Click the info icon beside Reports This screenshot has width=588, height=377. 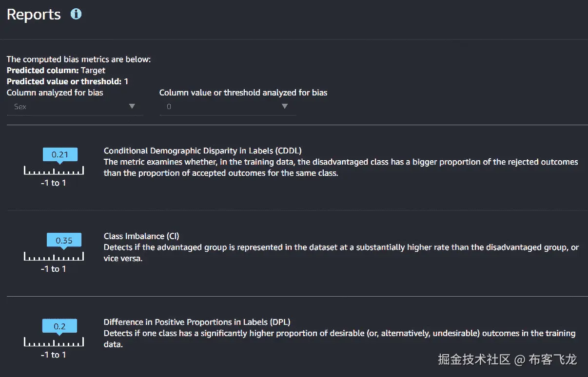[x=76, y=14]
